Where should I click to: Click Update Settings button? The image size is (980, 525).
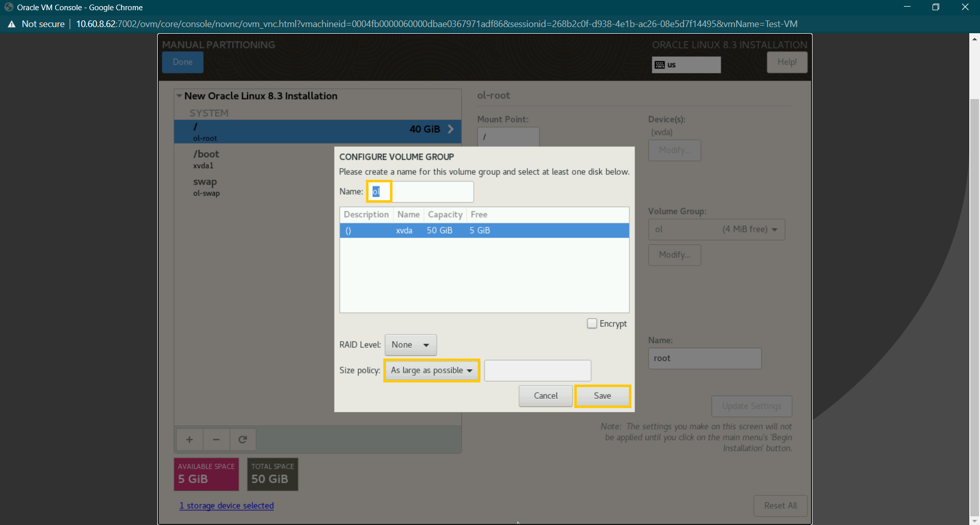coord(752,406)
